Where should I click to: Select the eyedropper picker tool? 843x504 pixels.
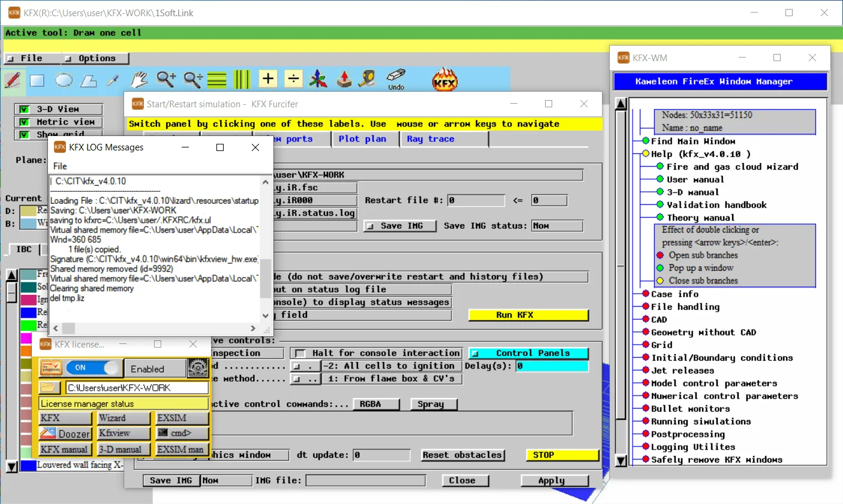[x=112, y=80]
